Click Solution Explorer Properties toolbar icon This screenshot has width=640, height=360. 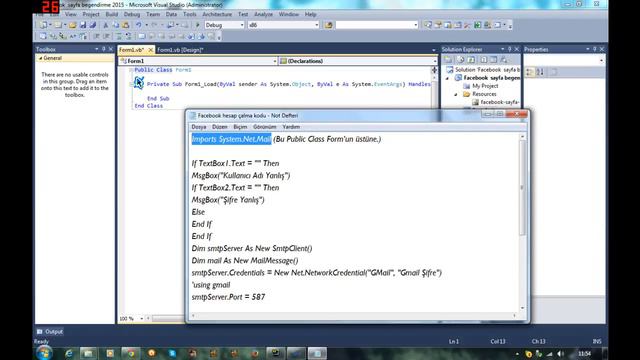click(x=449, y=60)
